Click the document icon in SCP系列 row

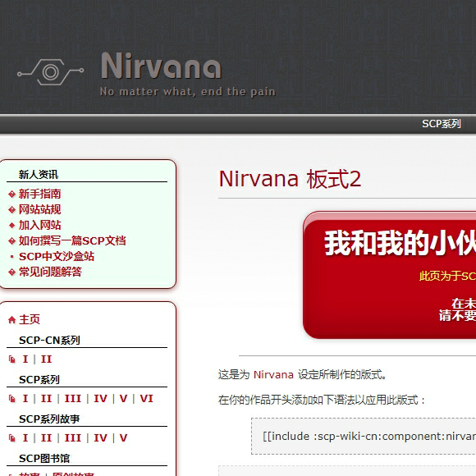coord(11,399)
